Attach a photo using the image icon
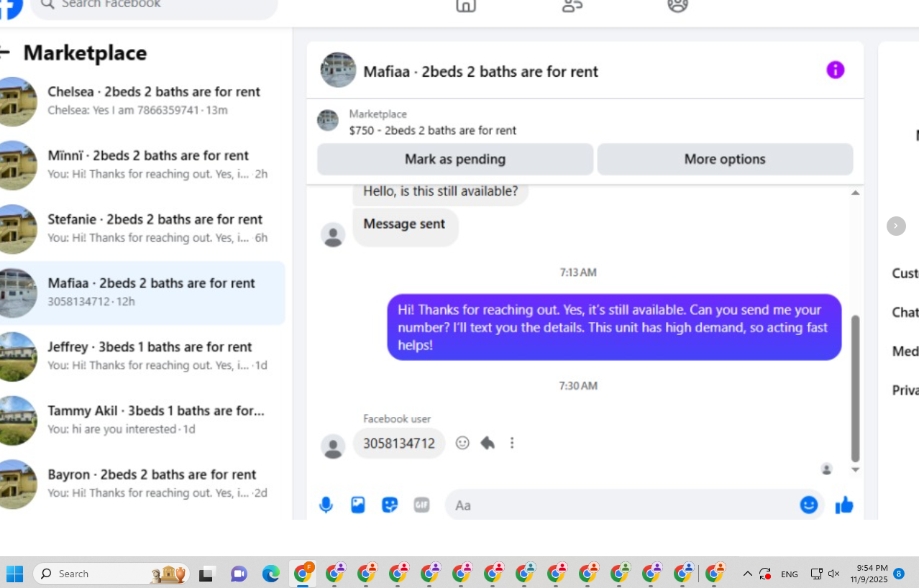 (x=358, y=505)
